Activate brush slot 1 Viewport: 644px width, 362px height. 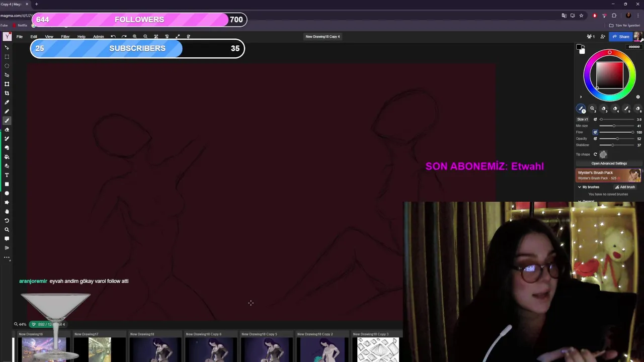coord(581,109)
